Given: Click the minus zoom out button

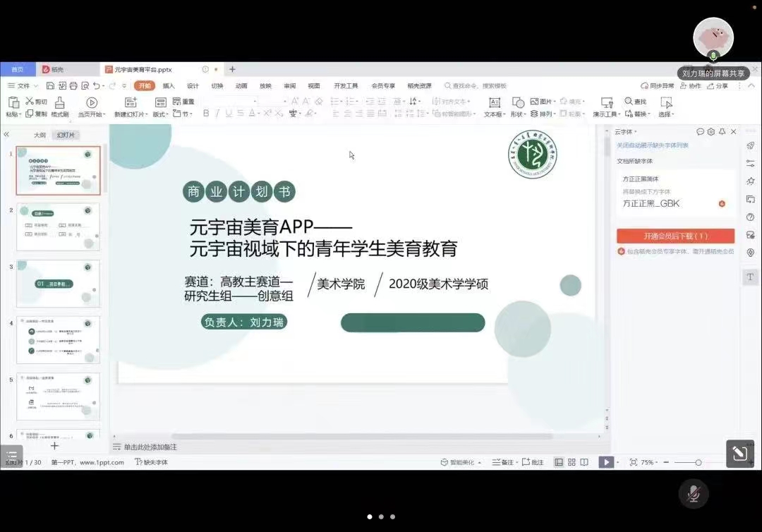Looking at the screenshot, I should click(x=666, y=462).
